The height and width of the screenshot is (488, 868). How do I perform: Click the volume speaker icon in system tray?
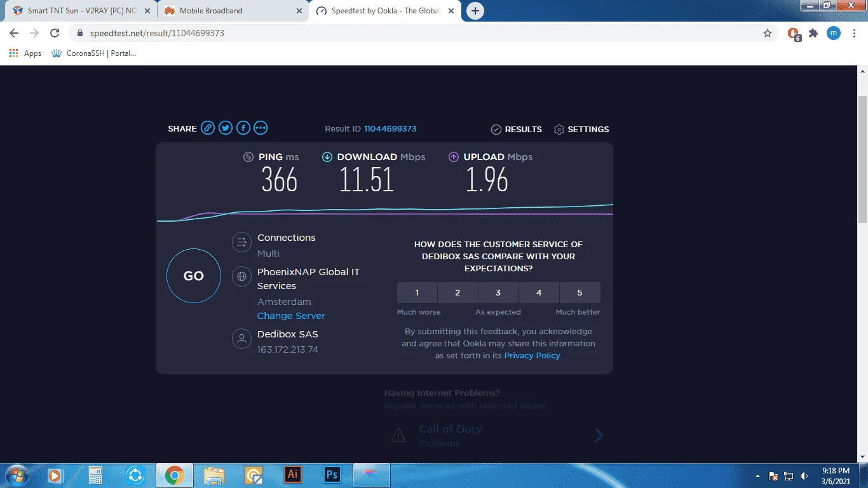(804, 475)
